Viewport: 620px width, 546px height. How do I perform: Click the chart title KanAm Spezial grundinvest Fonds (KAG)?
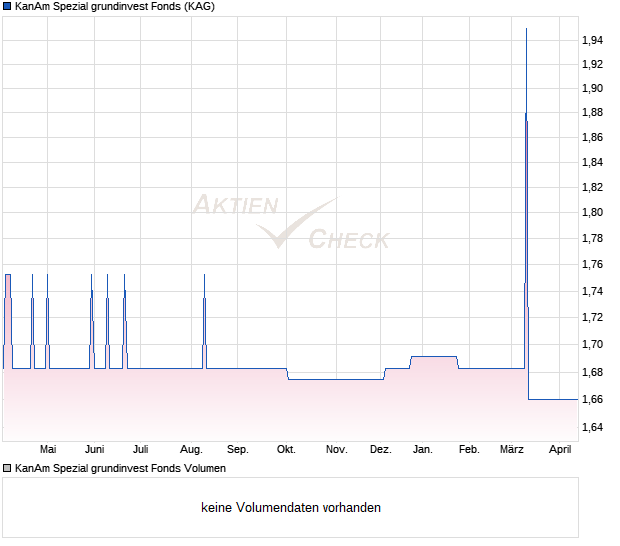[x=114, y=6]
